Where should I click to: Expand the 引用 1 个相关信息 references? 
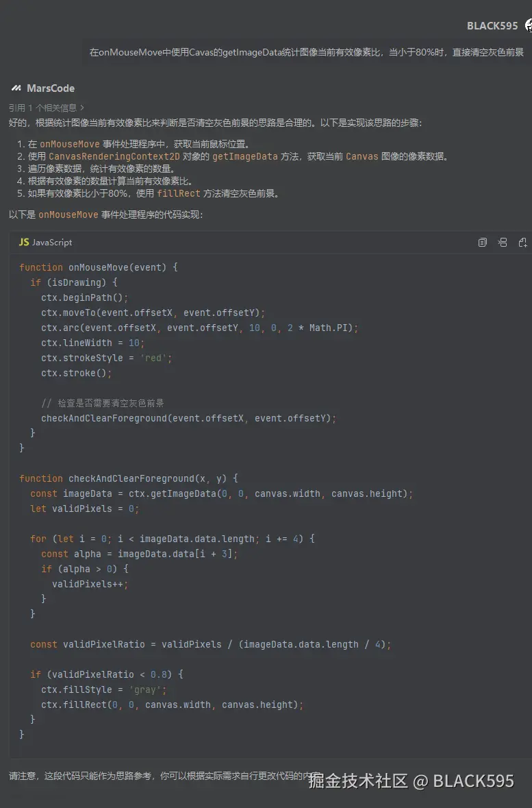[x=47, y=108]
